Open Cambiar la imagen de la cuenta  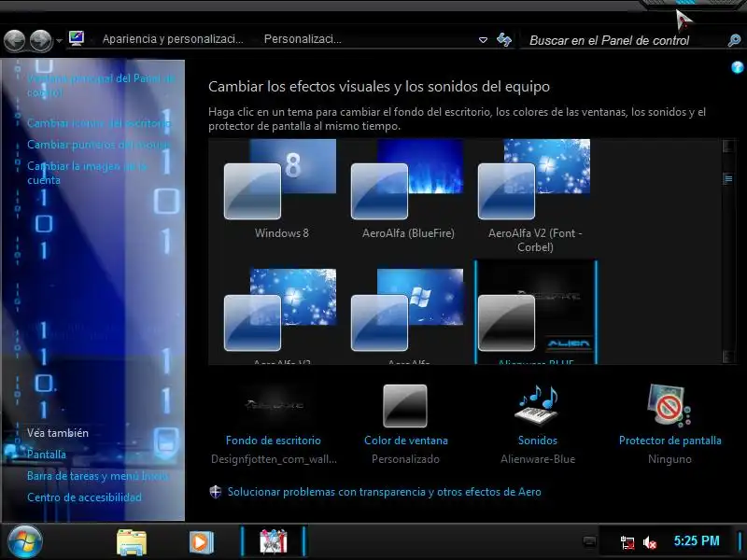point(87,173)
